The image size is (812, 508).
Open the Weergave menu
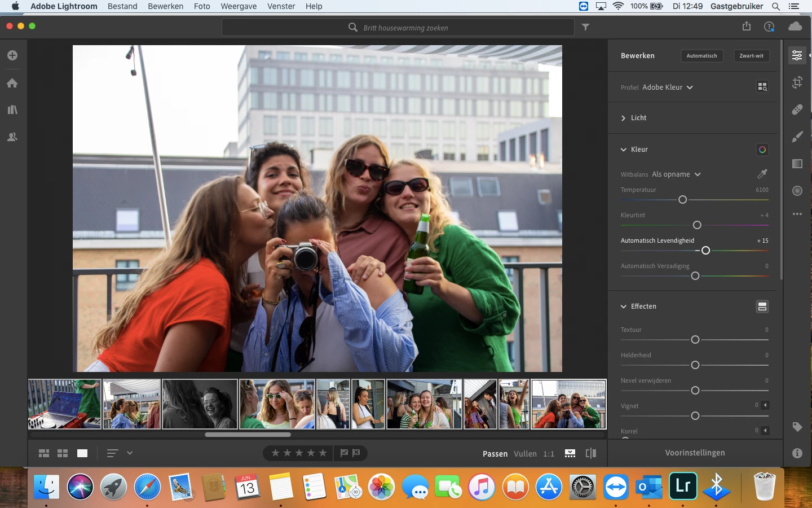[x=239, y=6]
